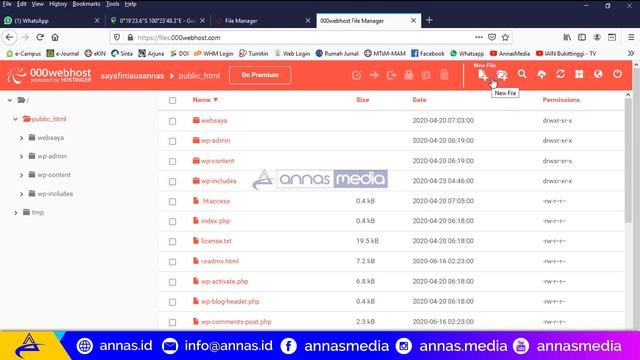Expand tmp node in folder tree

coord(16,213)
